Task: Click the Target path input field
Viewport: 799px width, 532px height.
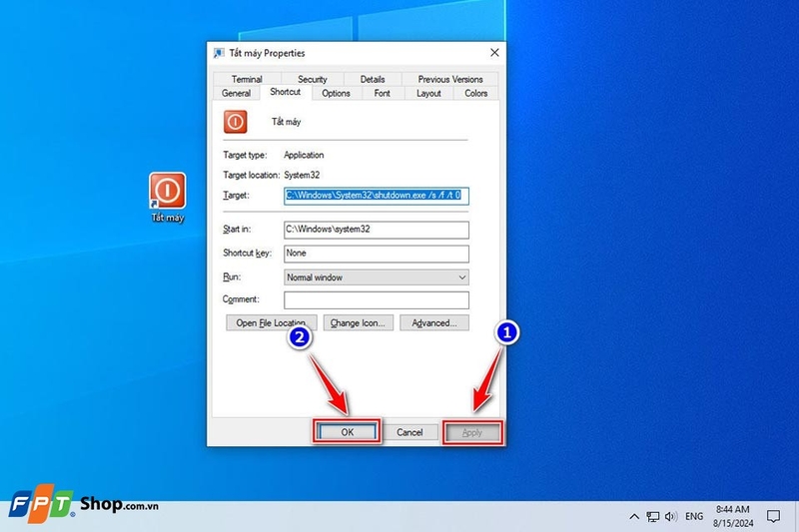Action: [377, 196]
